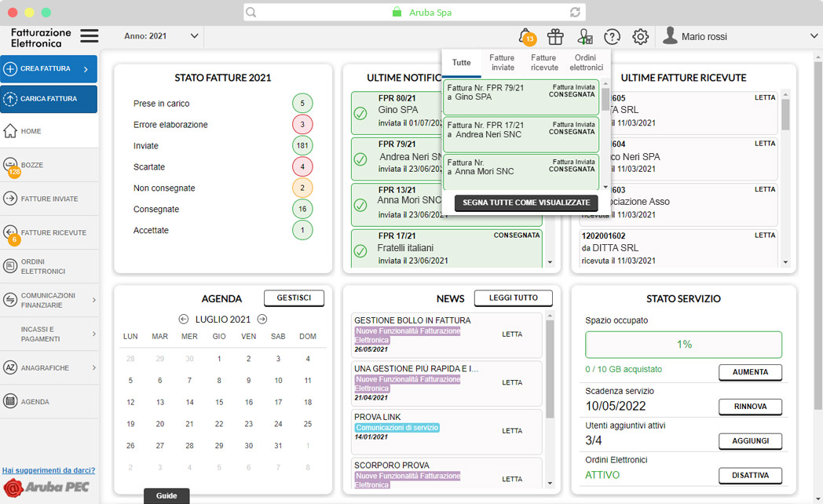Switch to Fatture inviate notification tab
This screenshot has height=504, width=823.
(x=502, y=63)
